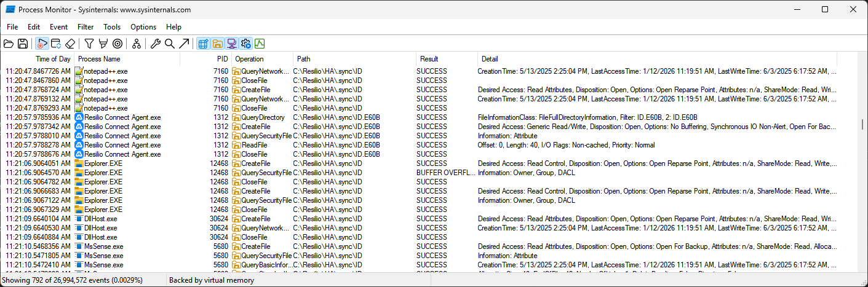Open the Tools menu
Image resolution: width=868 pixels, height=287 pixels.
pos(112,27)
